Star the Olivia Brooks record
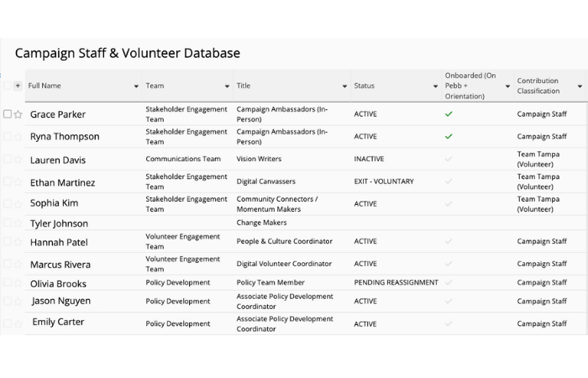 point(18,284)
